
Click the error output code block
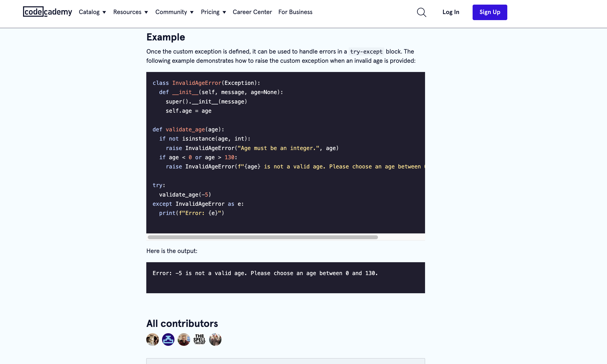(x=286, y=278)
